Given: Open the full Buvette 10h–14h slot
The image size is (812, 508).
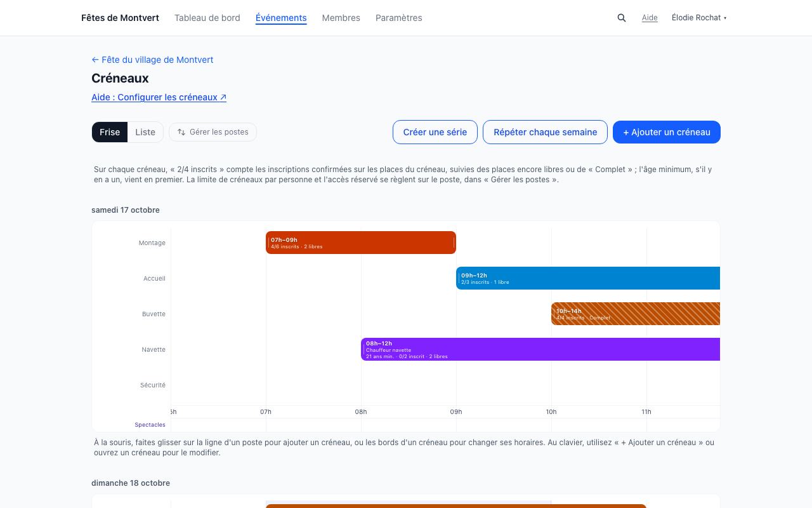Looking at the screenshot, I should 636,314.
